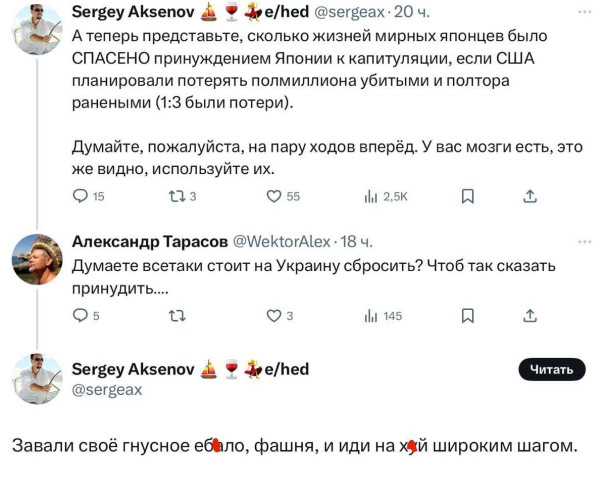Reply to Sergey Aksenov's first tweet
Viewport: 604px width, 487px height.
(x=82, y=197)
